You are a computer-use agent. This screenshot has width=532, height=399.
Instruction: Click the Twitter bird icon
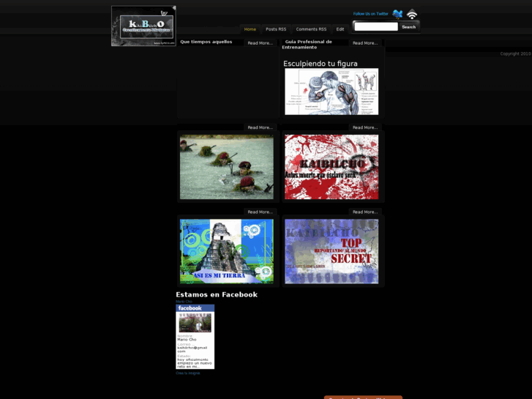point(397,14)
